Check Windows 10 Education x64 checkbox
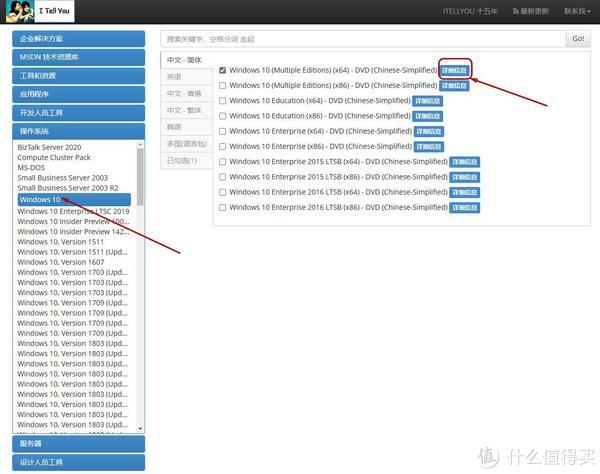Image resolution: width=600 pixels, height=474 pixels. pyautogui.click(x=222, y=101)
